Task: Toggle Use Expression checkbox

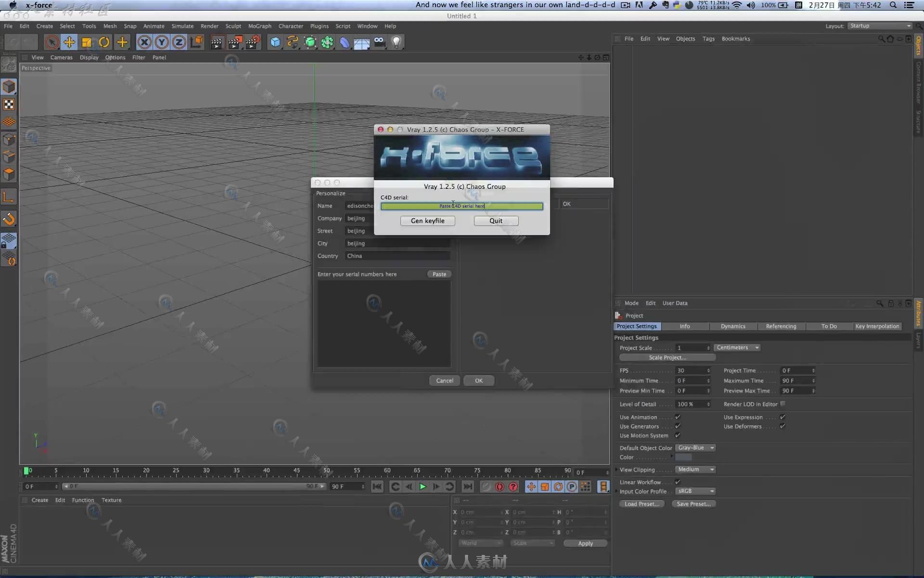Action: pyautogui.click(x=783, y=417)
